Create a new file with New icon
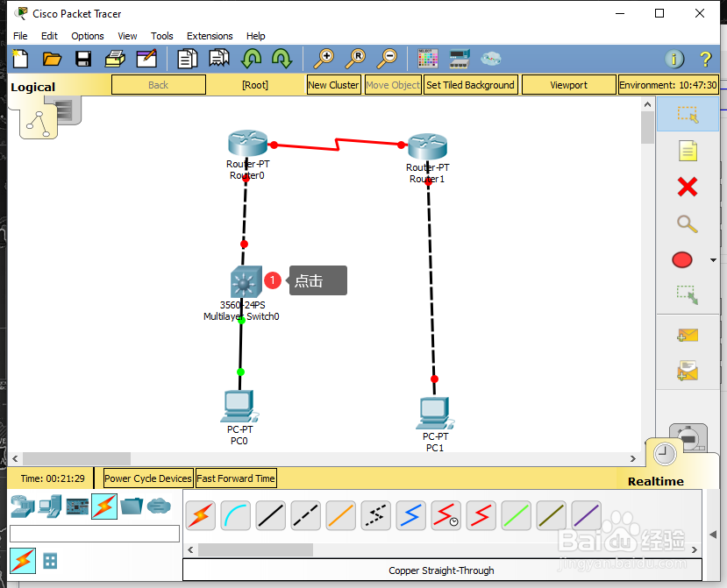 pos(20,59)
